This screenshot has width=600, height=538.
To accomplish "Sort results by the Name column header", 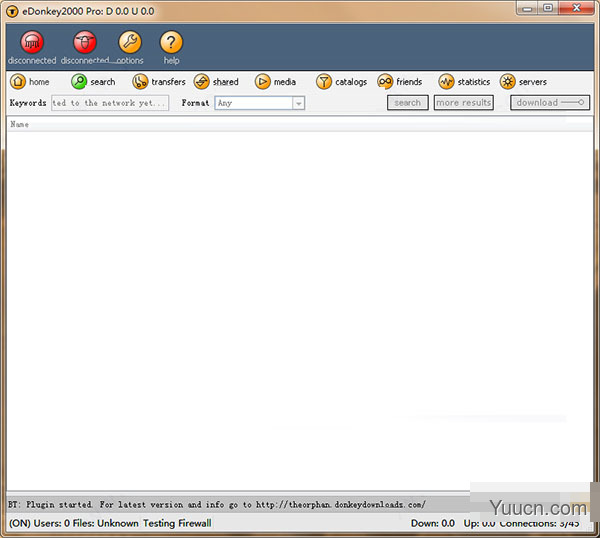I will pos(20,124).
